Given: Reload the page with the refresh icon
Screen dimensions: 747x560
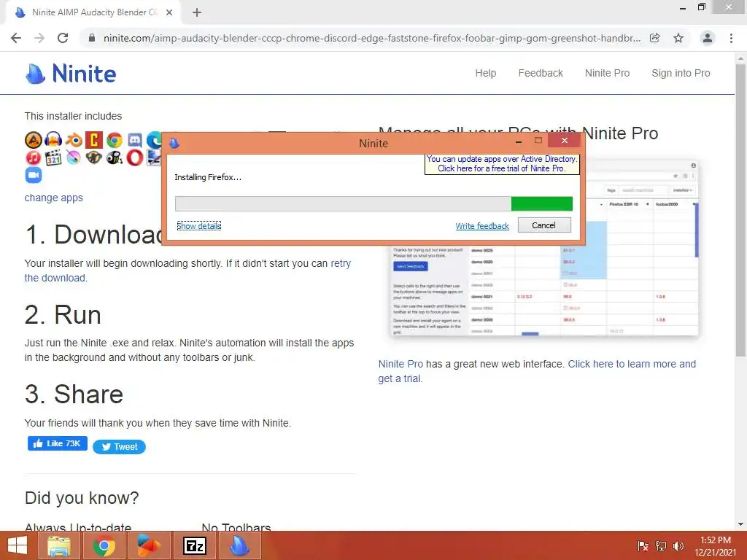Looking at the screenshot, I should [63, 38].
